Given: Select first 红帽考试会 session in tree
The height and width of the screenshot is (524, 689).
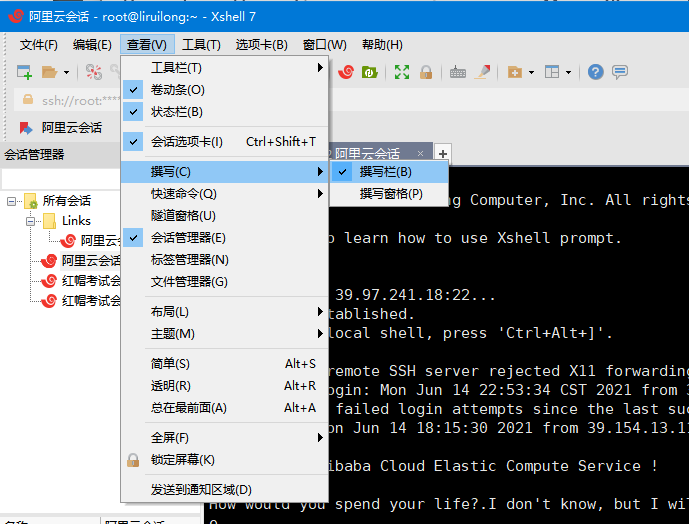Looking at the screenshot, I should pyautogui.click(x=81, y=280).
